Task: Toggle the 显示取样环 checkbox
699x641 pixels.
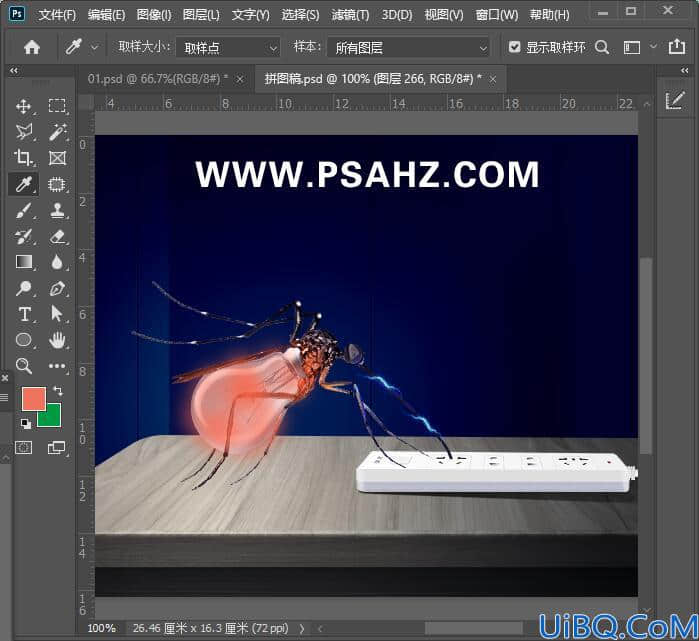Action: pos(514,47)
